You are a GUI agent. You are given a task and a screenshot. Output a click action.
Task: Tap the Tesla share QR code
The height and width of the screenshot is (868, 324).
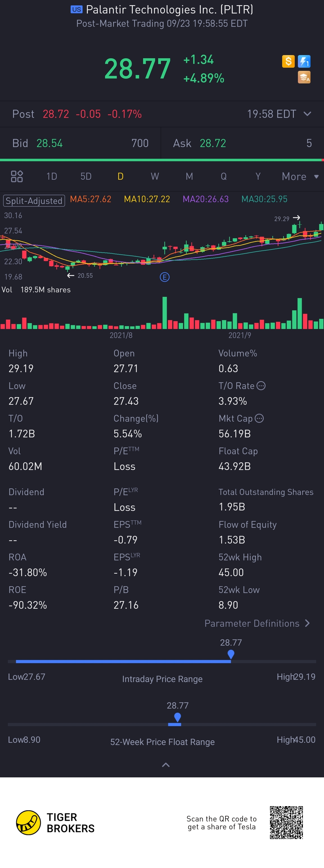[287, 823]
